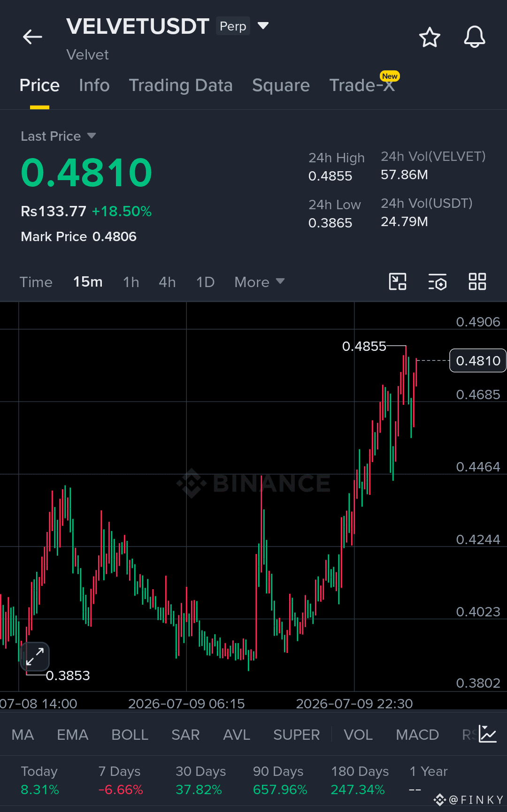The width and height of the screenshot is (507, 812).
Task: Tap the Mark Price 0.4806 text
Action: point(78,236)
